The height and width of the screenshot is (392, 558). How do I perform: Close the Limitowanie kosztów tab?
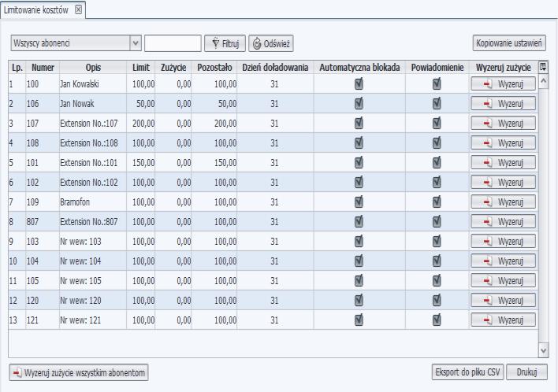[78, 9]
